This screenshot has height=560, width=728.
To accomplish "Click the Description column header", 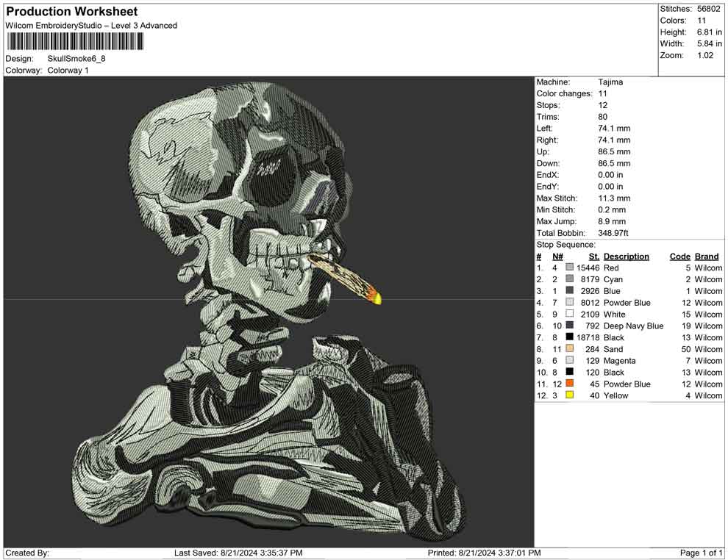I will pos(627,256).
